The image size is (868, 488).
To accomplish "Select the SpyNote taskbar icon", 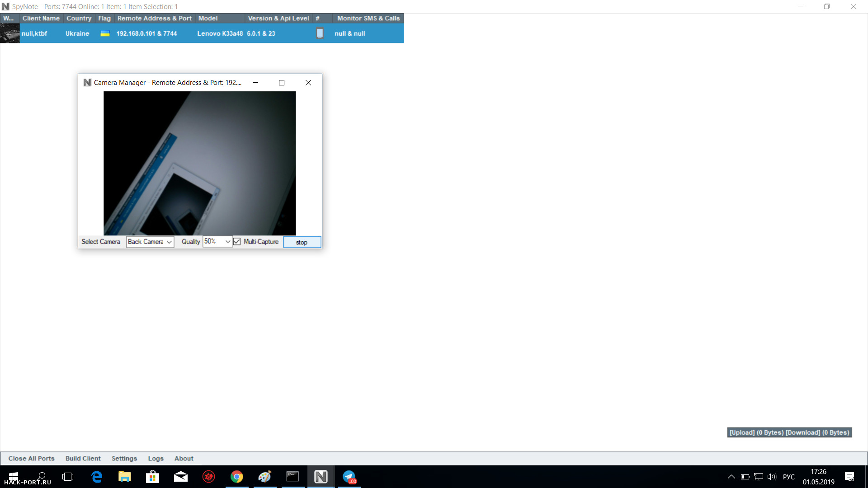I will (x=321, y=477).
